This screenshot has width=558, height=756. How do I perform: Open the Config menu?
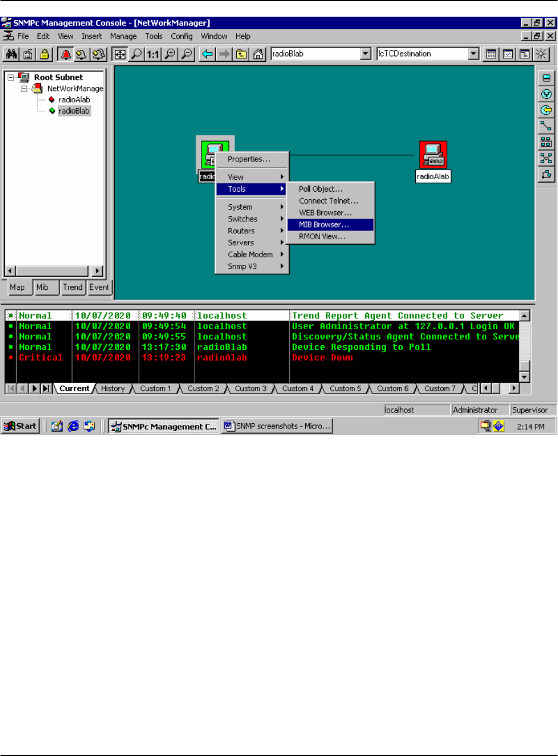(x=182, y=36)
